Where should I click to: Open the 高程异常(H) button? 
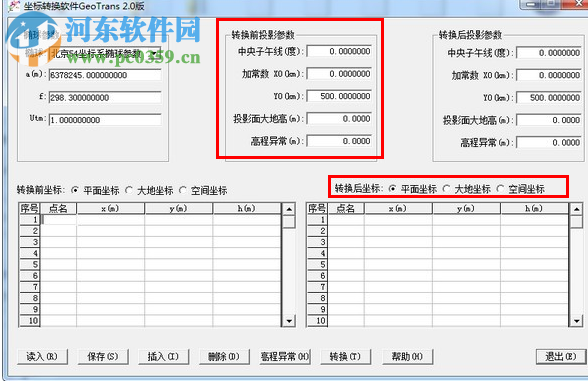click(285, 357)
